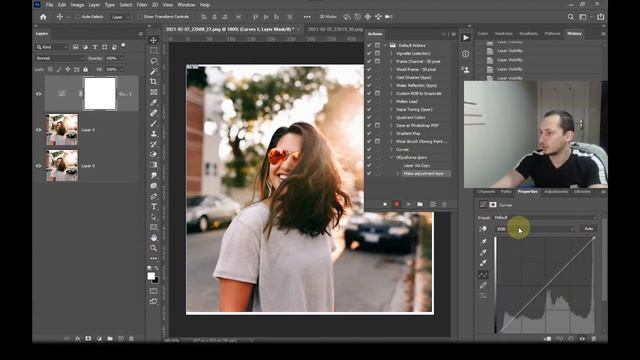Toggle the Auto-Select checkbox
This screenshot has width=640, height=360.
pos(78,17)
